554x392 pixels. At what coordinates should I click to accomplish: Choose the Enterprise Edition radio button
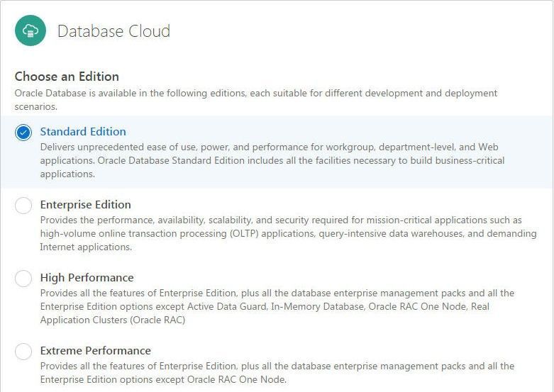click(23, 205)
